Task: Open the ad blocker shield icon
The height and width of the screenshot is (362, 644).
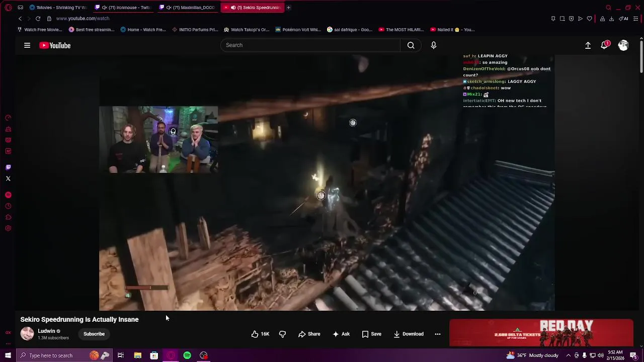Action: point(571,19)
